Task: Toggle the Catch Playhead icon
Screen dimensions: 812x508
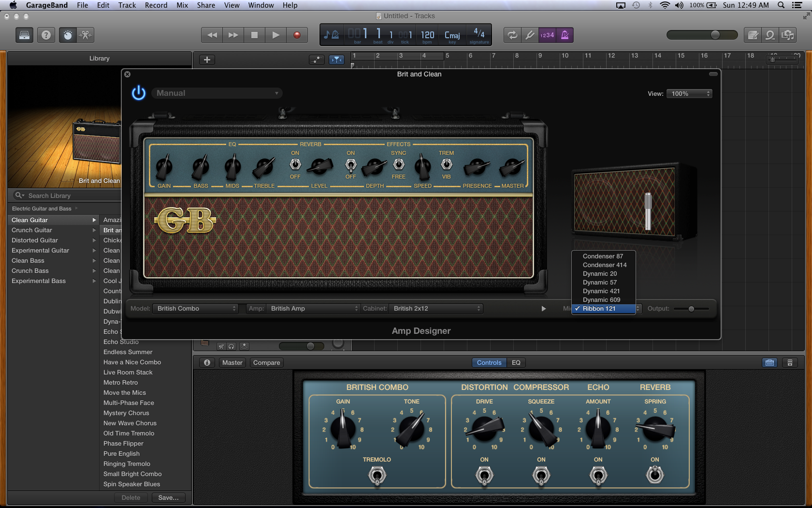Action: point(336,60)
